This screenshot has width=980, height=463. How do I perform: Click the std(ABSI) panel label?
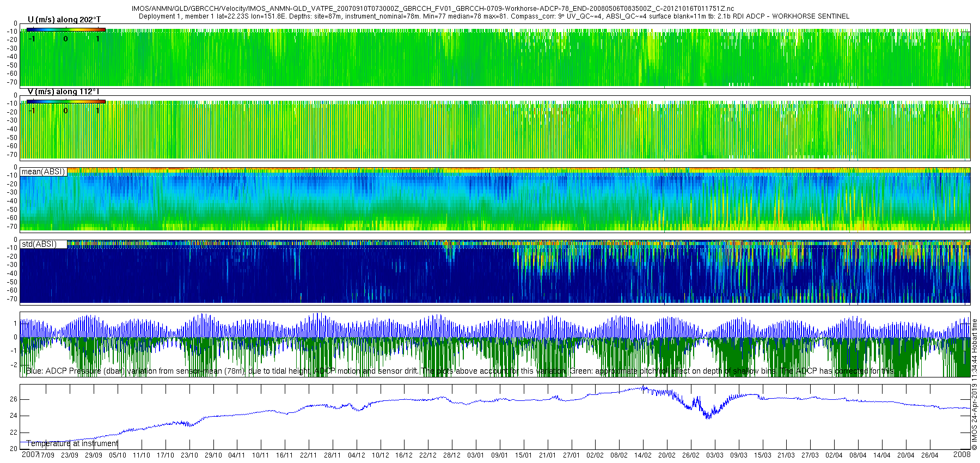pos(39,244)
